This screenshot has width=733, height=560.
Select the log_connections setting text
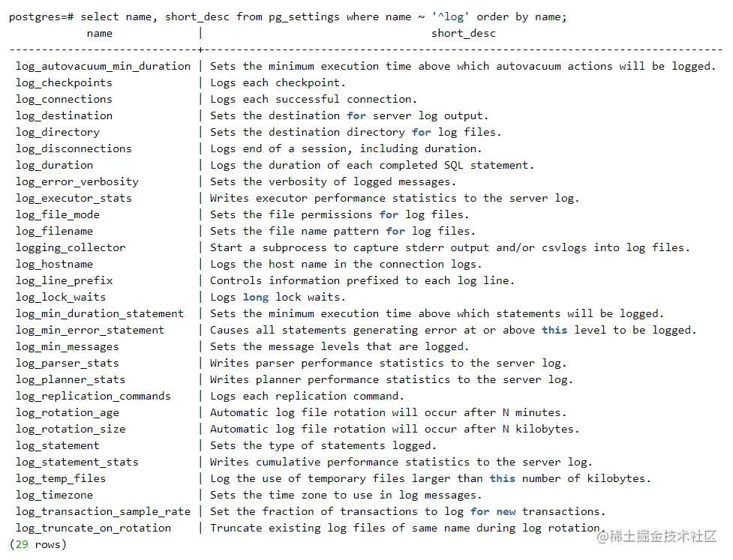(64, 99)
